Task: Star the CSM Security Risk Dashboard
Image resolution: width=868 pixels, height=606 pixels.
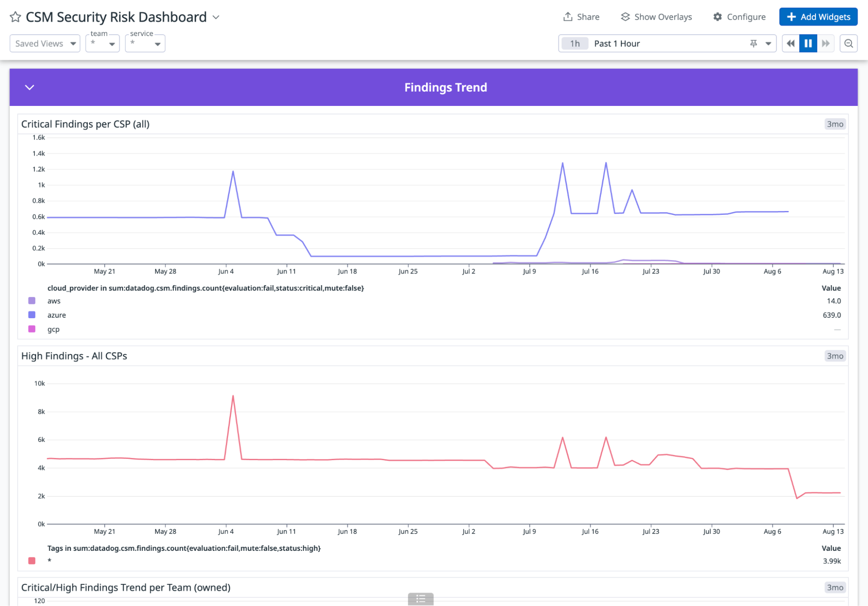Action: [15, 17]
